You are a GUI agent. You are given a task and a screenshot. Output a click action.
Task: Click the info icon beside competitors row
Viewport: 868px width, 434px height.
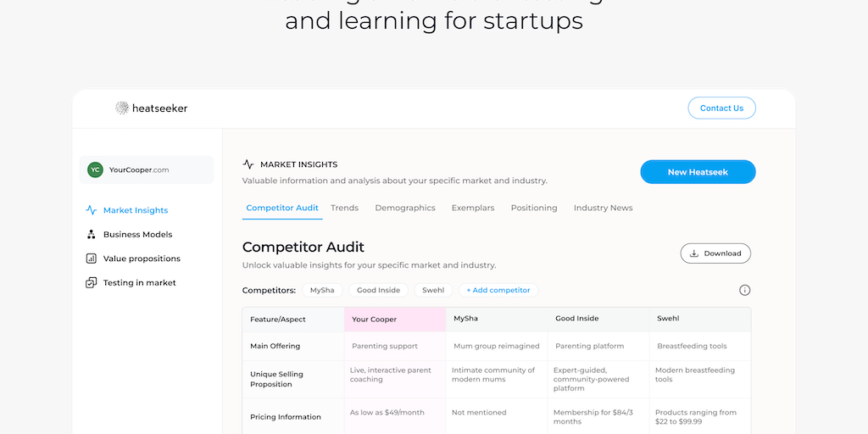[x=745, y=290]
